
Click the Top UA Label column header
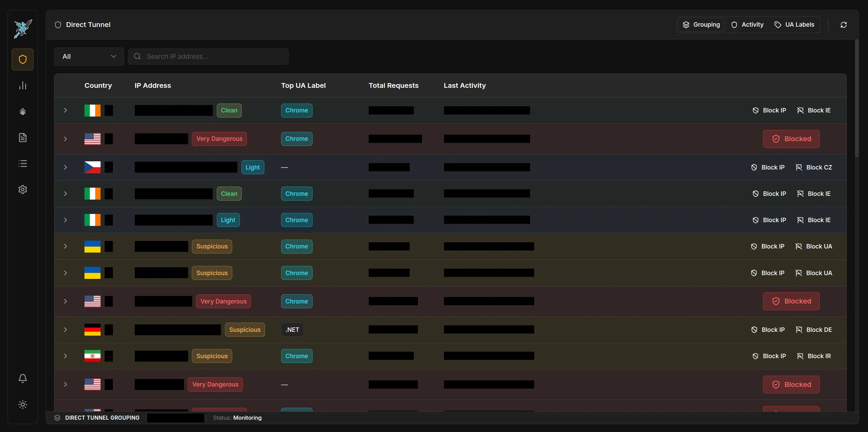tap(303, 85)
